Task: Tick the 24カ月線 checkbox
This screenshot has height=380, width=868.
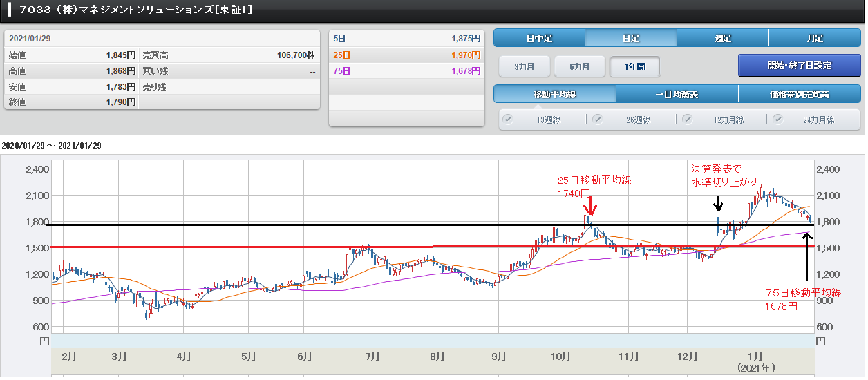Action: pyautogui.click(x=777, y=119)
